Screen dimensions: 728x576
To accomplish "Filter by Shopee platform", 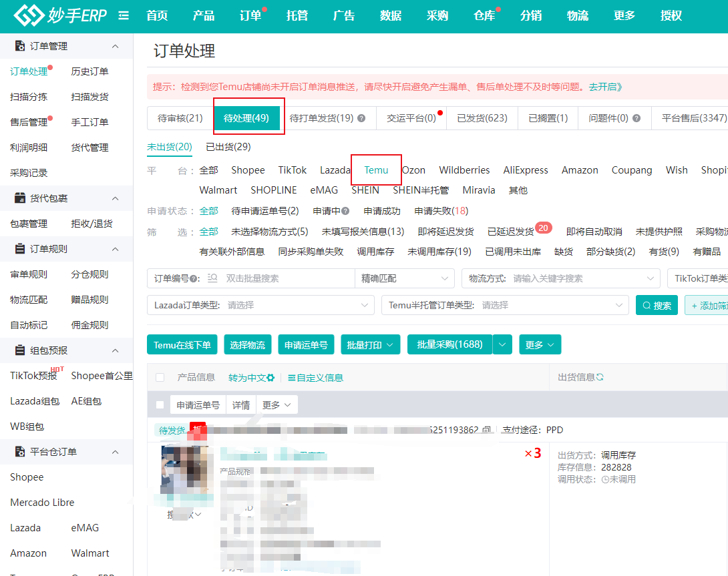I will coord(248,170).
